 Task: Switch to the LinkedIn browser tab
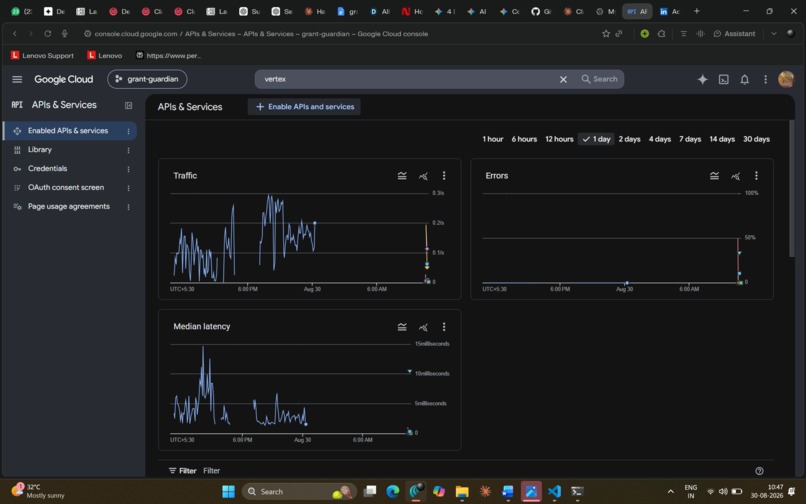click(x=669, y=11)
